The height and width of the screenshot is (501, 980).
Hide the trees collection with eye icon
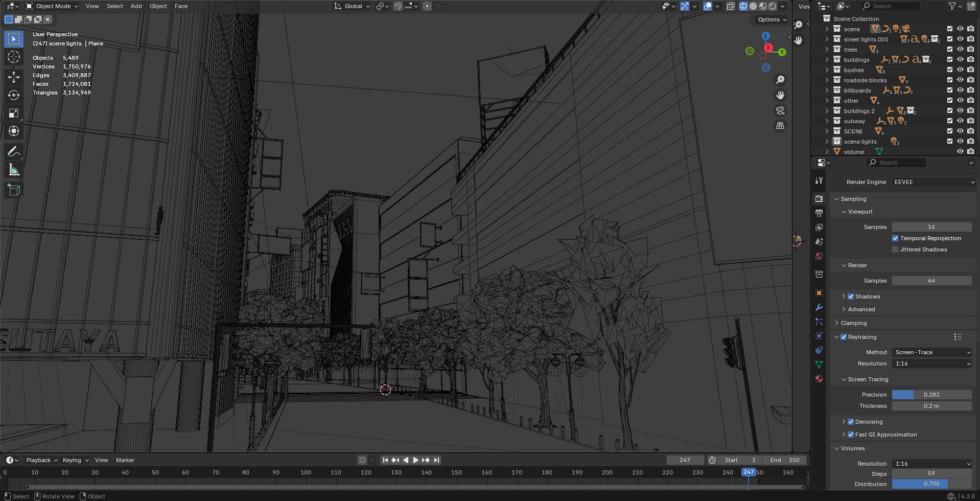pos(960,50)
